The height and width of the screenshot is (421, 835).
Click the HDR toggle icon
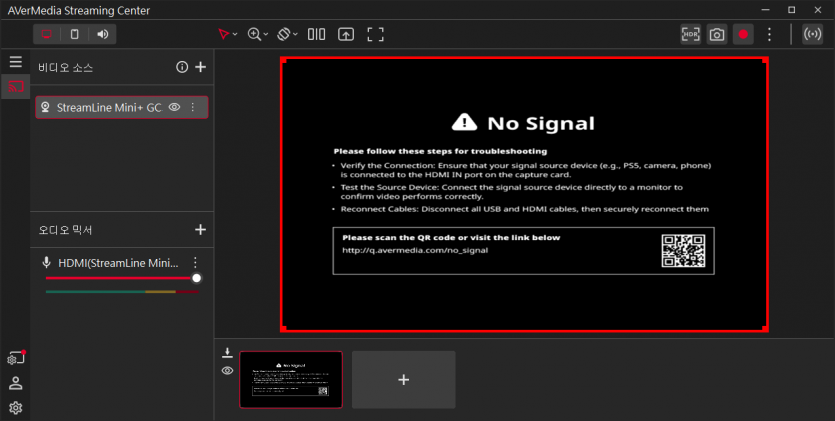pos(691,35)
